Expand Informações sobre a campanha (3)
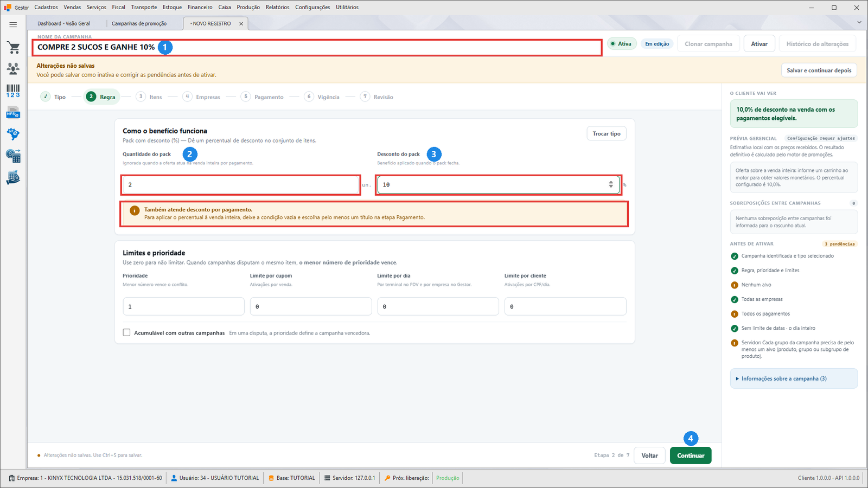This screenshot has width=868, height=488. click(794, 378)
